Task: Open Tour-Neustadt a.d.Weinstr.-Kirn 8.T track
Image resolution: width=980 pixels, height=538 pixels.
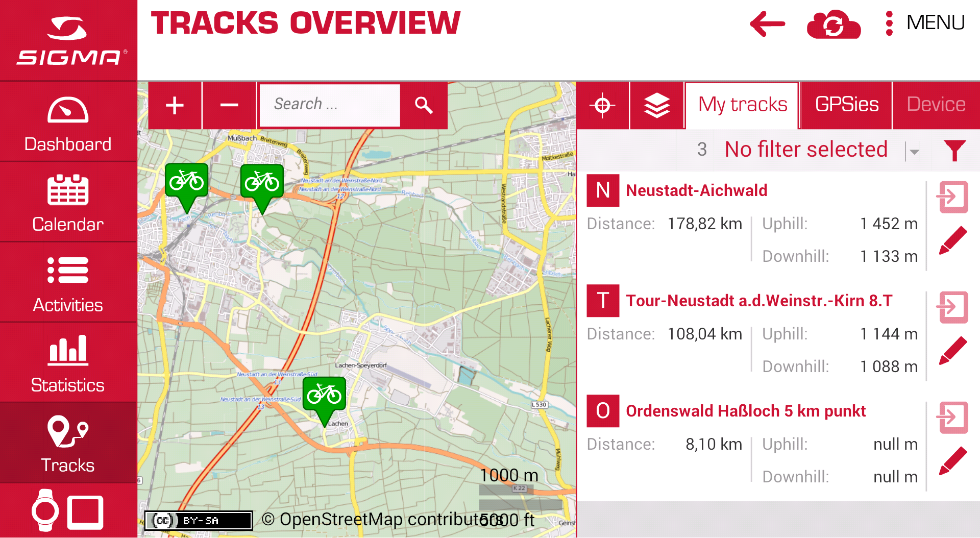Action: 759,301
